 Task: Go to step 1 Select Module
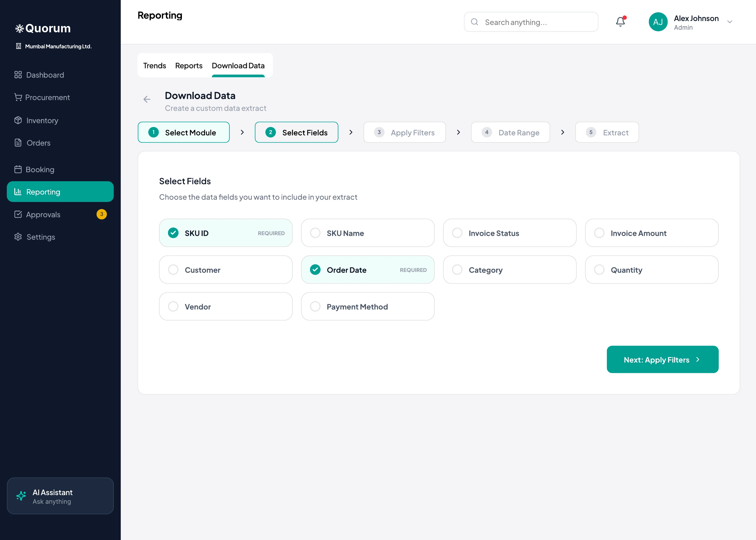tap(183, 132)
